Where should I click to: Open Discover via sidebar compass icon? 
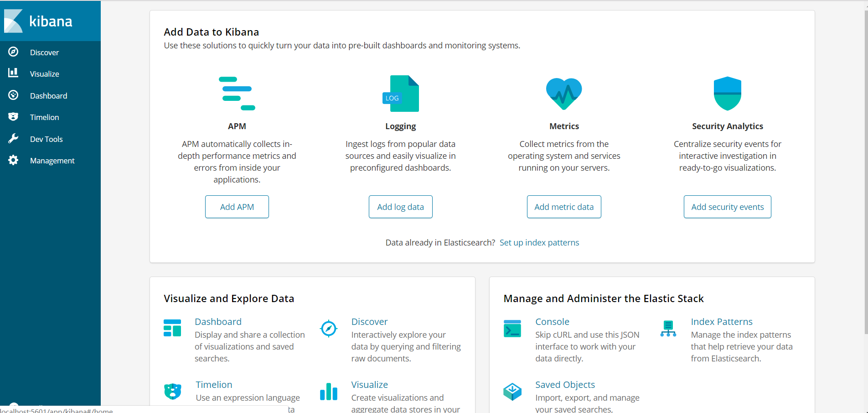[13, 52]
